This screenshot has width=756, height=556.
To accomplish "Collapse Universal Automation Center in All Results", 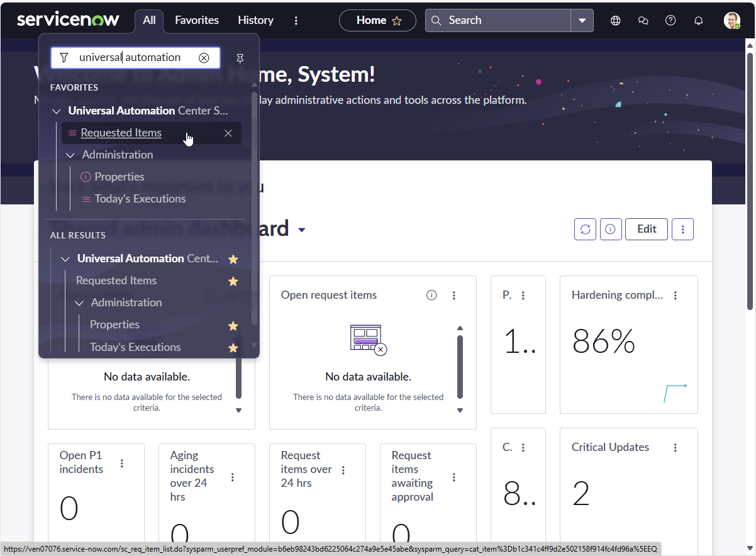I will (x=65, y=259).
